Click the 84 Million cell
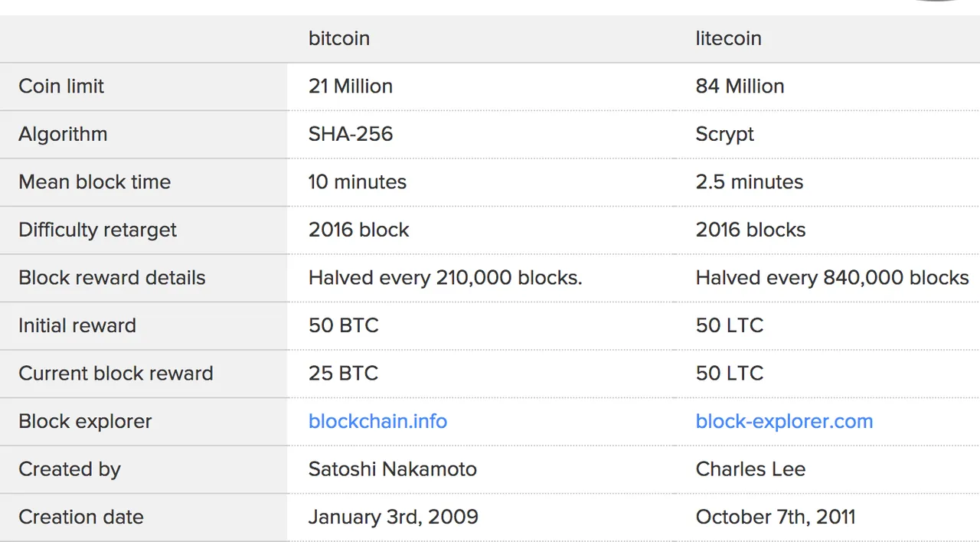 point(740,86)
